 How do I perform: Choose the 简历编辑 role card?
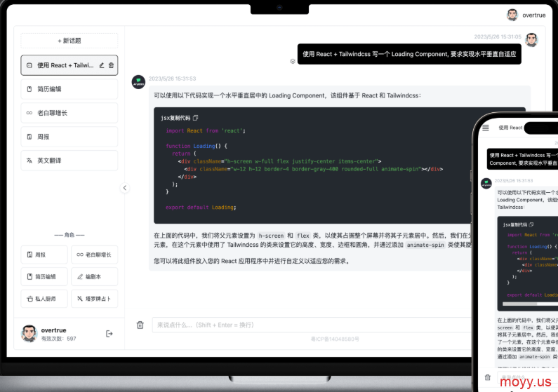(44, 277)
